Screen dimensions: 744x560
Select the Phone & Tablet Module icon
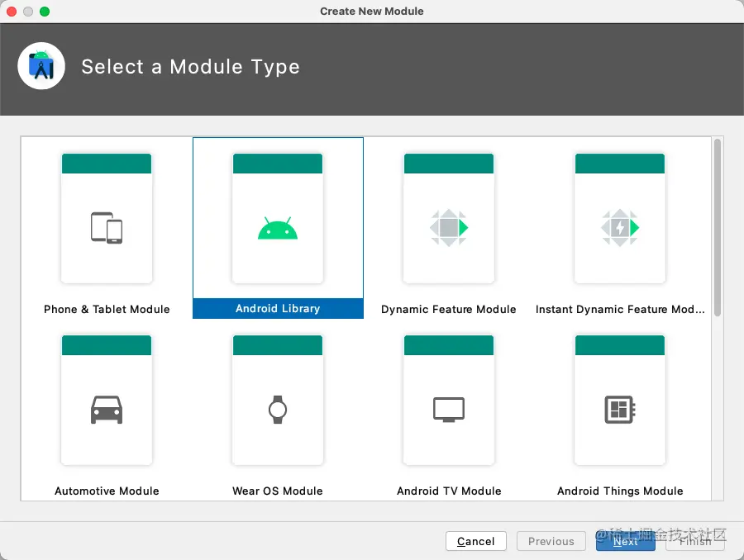click(107, 228)
